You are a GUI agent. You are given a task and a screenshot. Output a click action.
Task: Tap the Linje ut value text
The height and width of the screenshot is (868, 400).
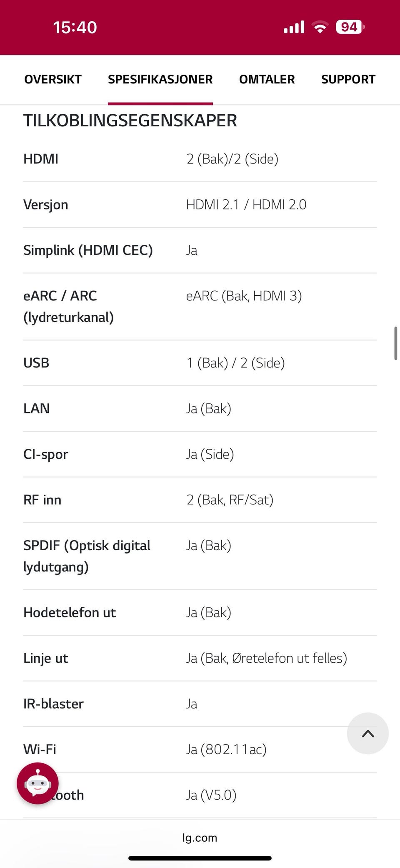click(267, 658)
